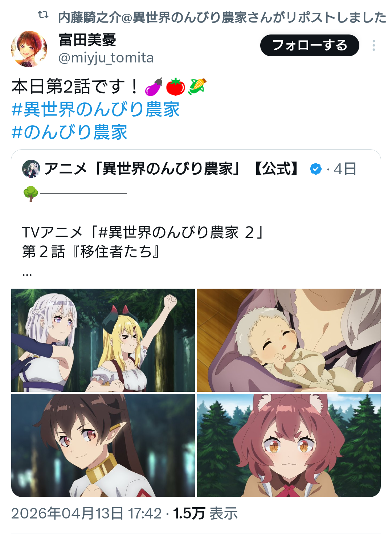Click the repost arrows icon at top
Screen dimensions: 392x537
pos(43,15)
